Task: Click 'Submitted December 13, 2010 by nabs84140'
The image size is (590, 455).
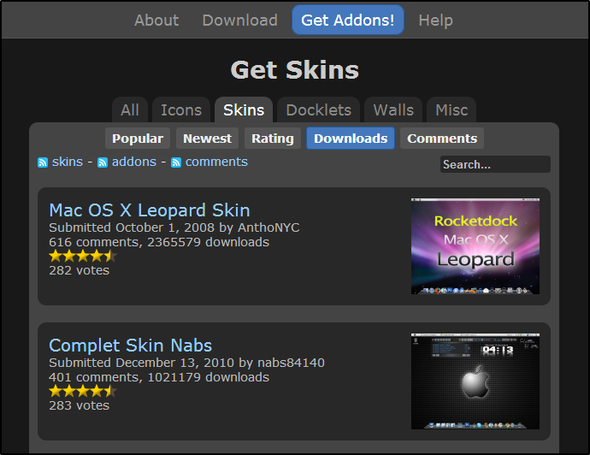Action: pos(187,363)
